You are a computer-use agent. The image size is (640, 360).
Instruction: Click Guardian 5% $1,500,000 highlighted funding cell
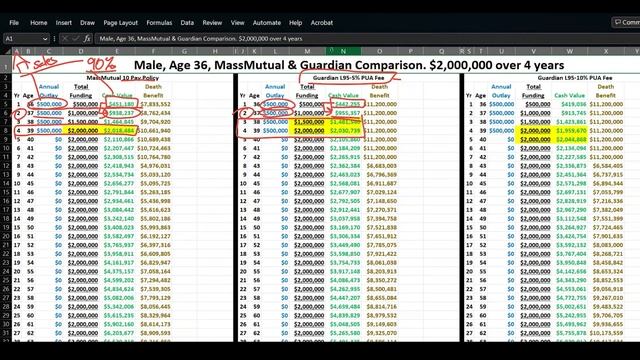click(309, 122)
